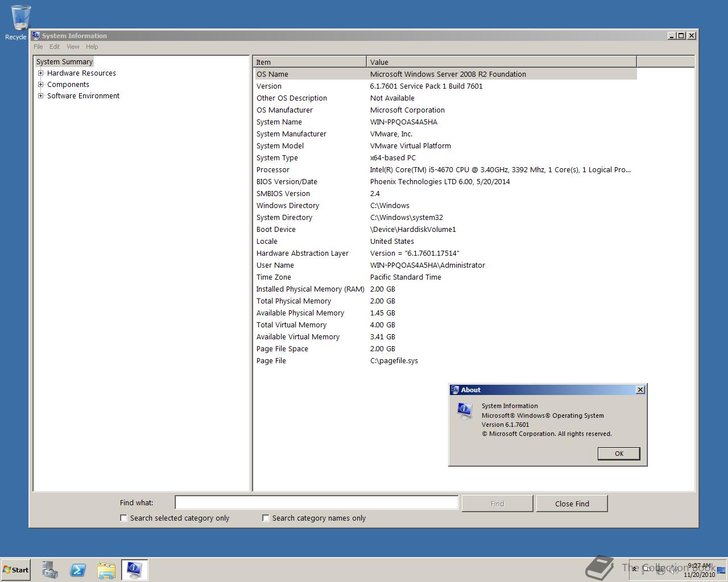Click the Value column header
The height and width of the screenshot is (582, 728).
[x=502, y=62]
